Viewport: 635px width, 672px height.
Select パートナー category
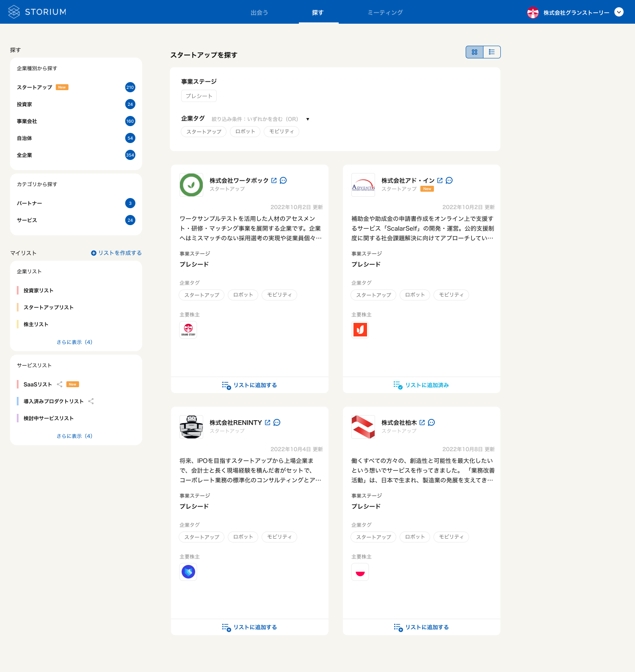[76, 203]
